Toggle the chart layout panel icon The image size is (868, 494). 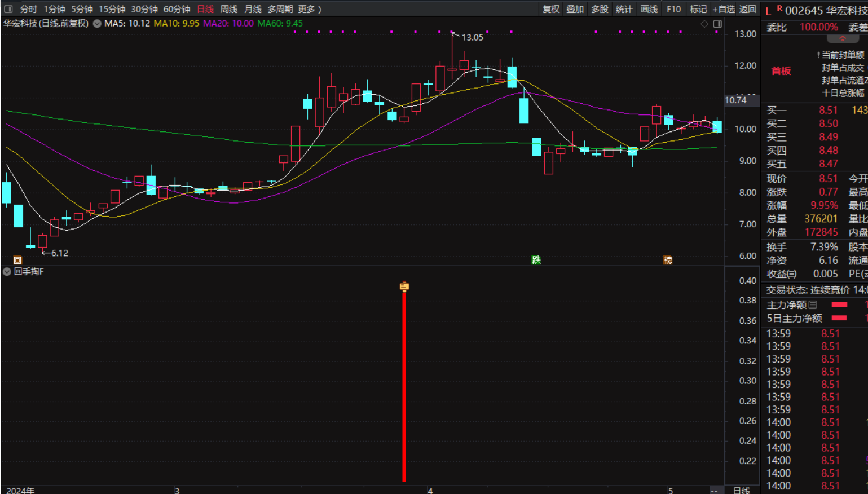coord(717,24)
